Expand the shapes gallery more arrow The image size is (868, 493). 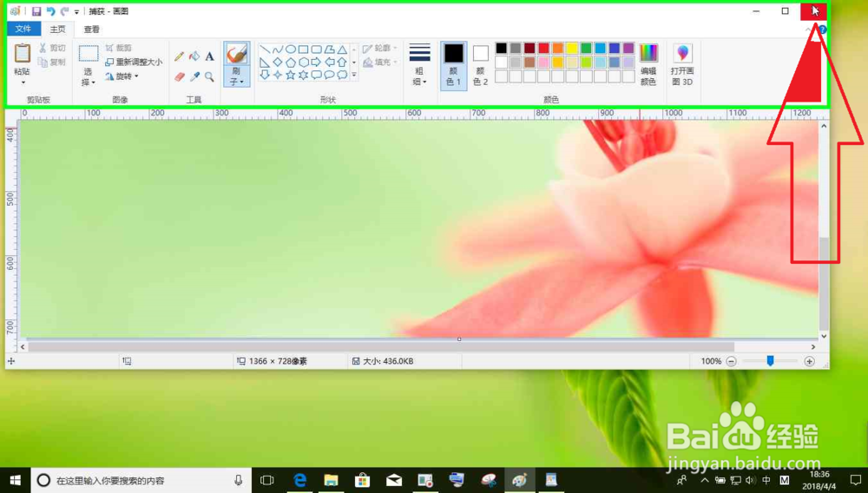(x=354, y=75)
